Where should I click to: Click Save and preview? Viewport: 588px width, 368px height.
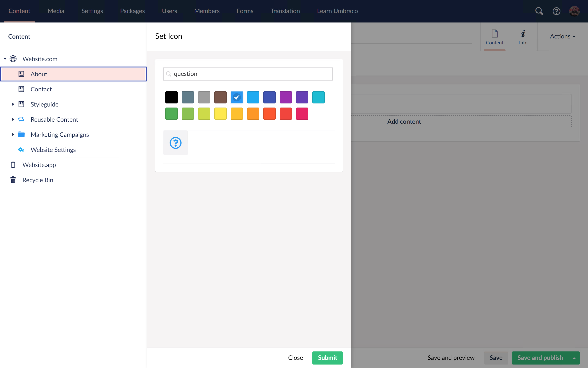(x=451, y=358)
